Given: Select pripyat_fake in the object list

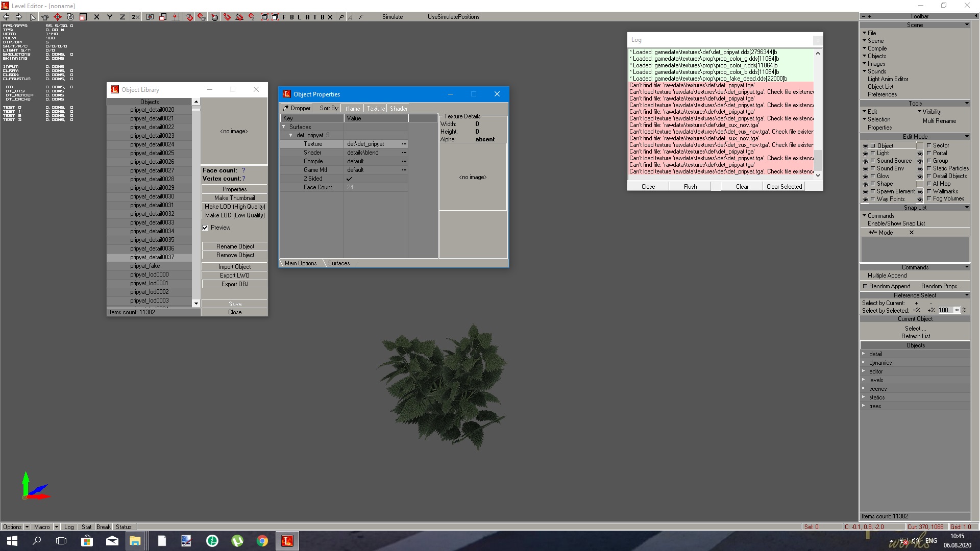Looking at the screenshot, I should click(145, 266).
